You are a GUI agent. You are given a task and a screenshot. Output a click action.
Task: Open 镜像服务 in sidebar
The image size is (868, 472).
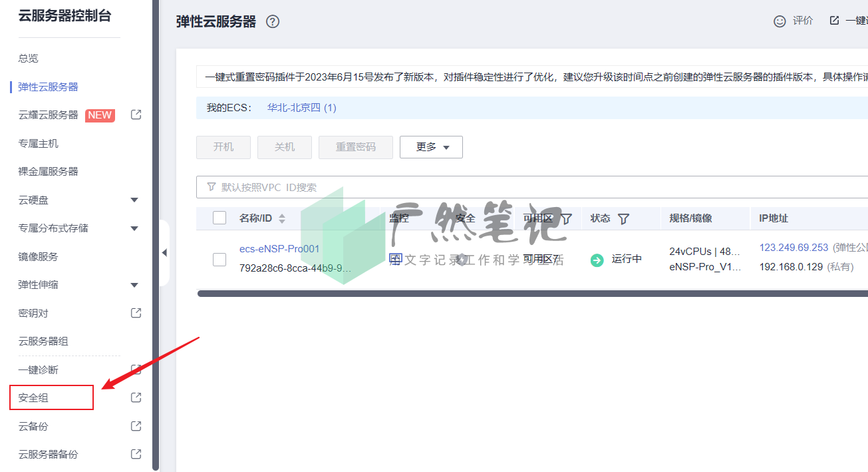pyautogui.click(x=38, y=256)
